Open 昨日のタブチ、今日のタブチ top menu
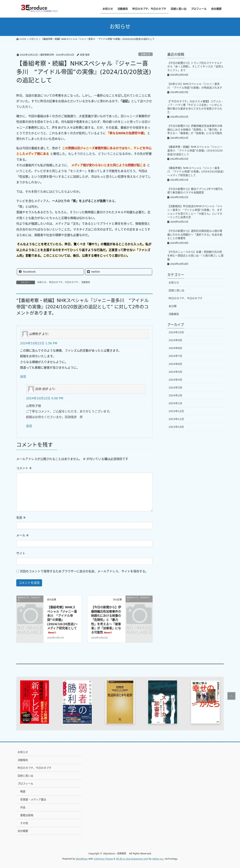Viewport: 240px width, 868px height. 149,9
